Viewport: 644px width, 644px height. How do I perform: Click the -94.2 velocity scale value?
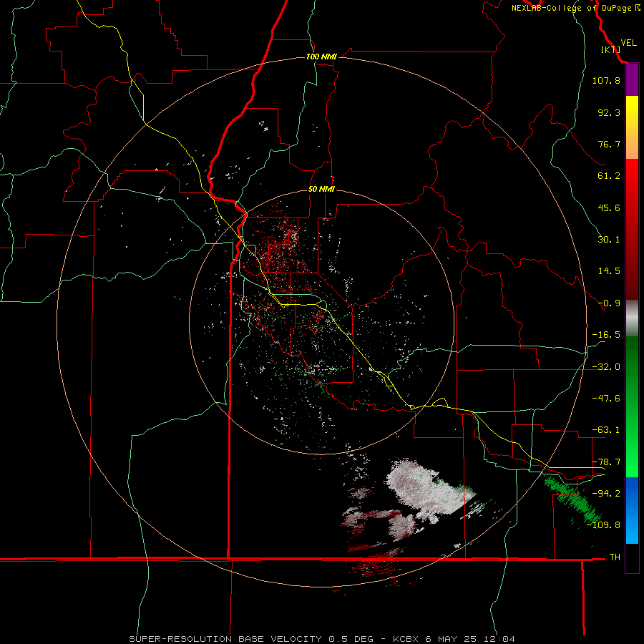coord(606,494)
